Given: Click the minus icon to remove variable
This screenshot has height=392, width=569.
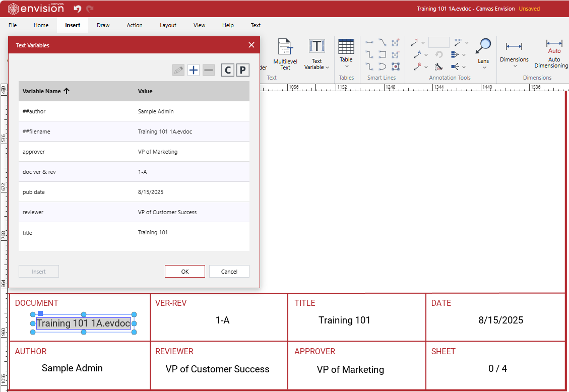Looking at the screenshot, I should (x=209, y=70).
